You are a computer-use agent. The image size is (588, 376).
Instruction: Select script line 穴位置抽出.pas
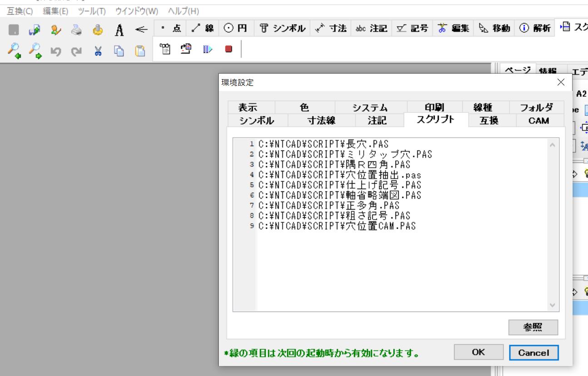coord(339,175)
